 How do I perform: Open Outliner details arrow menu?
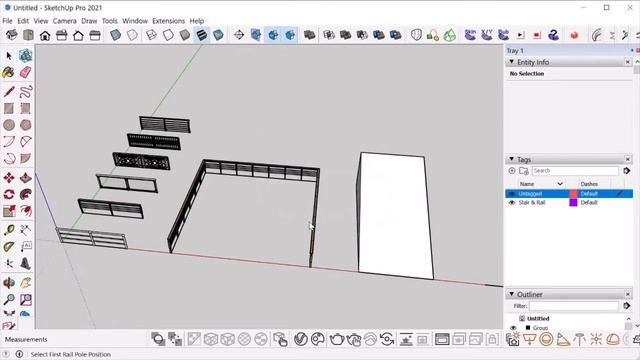[x=627, y=306]
